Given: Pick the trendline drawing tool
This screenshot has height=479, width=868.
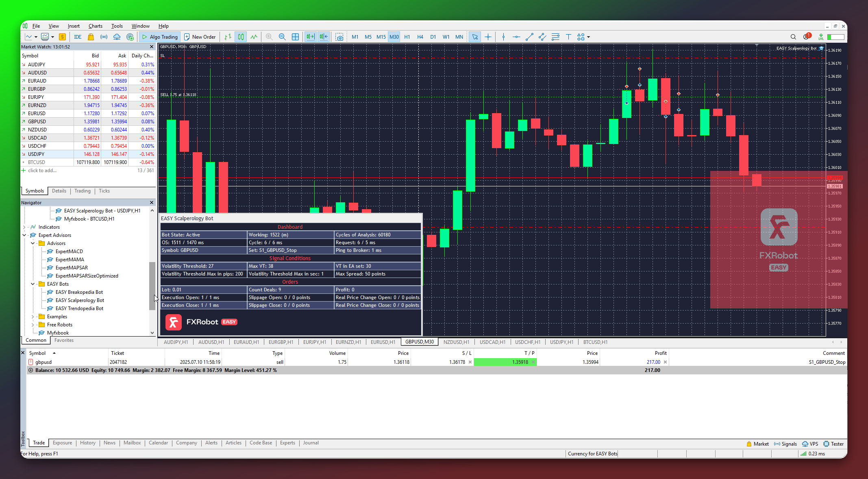Looking at the screenshot, I should (529, 37).
